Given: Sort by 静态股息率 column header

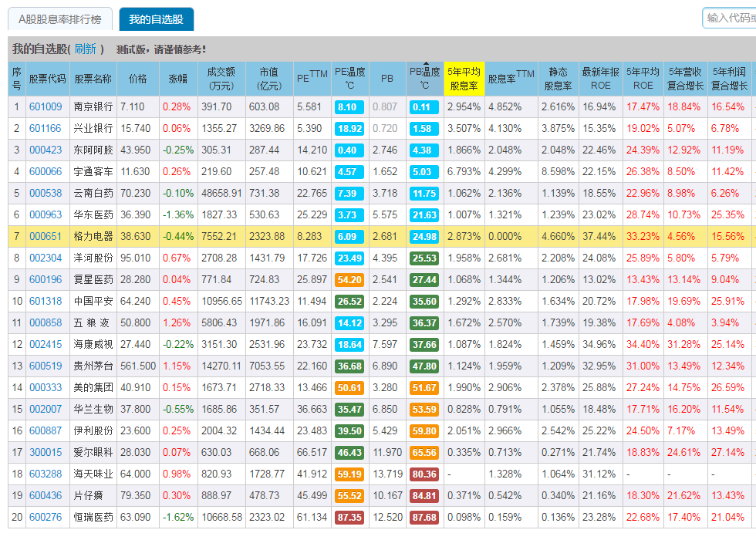Looking at the screenshot, I should [558, 79].
